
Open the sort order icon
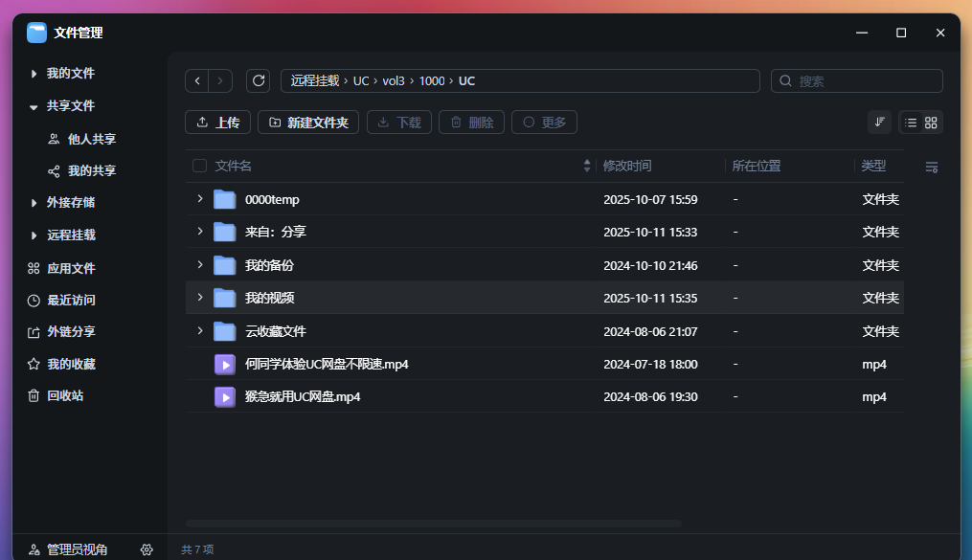click(879, 123)
